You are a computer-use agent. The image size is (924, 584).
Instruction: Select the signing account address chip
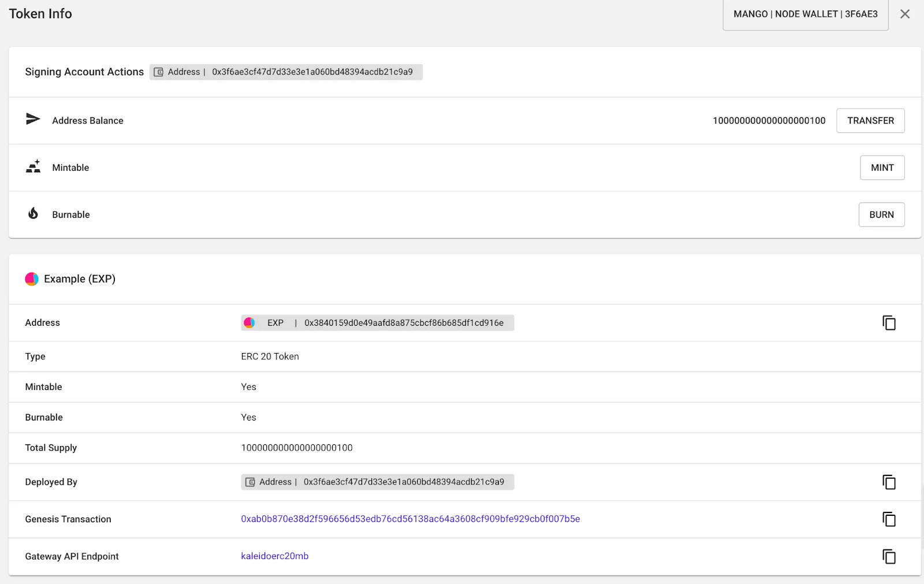click(286, 72)
